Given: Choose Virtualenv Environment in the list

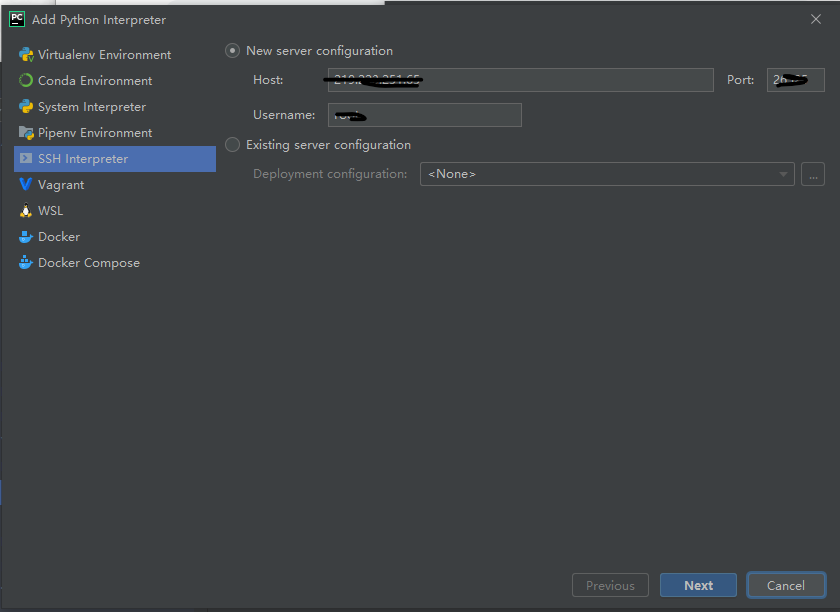Looking at the screenshot, I should pyautogui.click(x=115, y=55).
